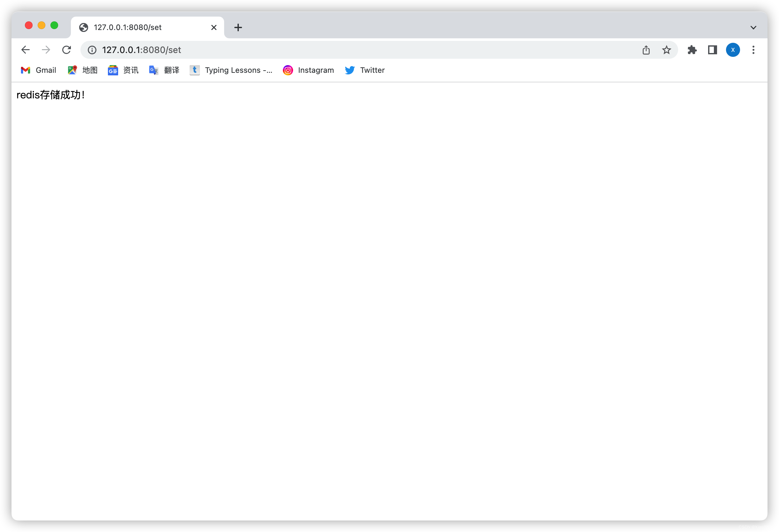Click the Share page icon in toolbar

[647, 50]
